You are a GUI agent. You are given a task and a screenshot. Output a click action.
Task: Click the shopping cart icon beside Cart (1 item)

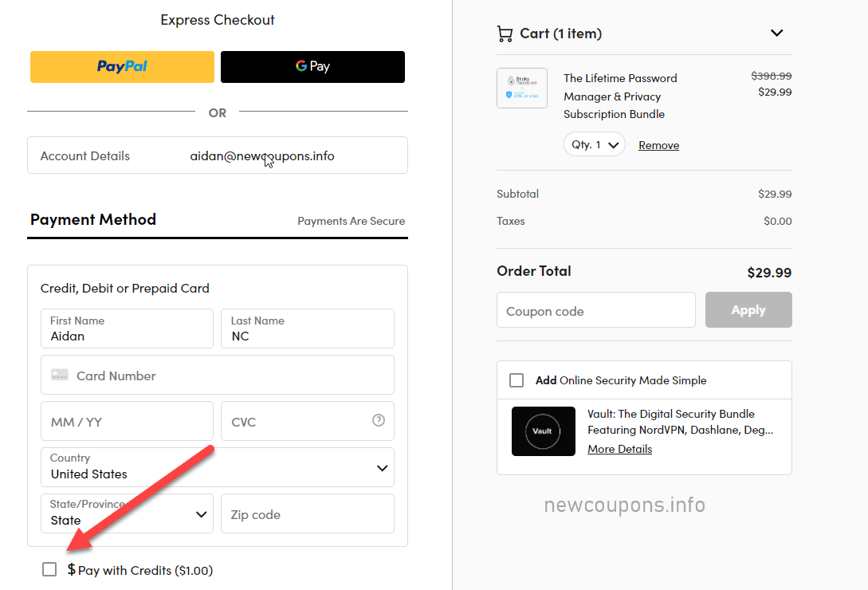coord(505,33)
